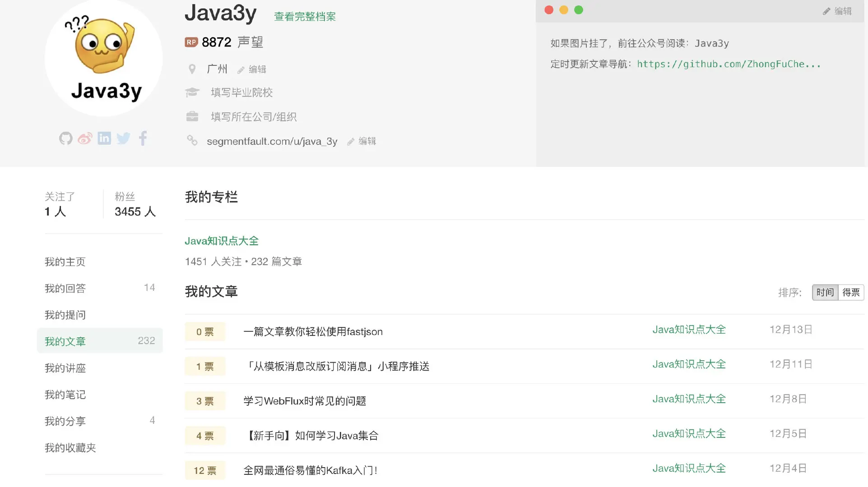Select 我的文章 in the sidebar
The image size is (868, 487).
65,341
